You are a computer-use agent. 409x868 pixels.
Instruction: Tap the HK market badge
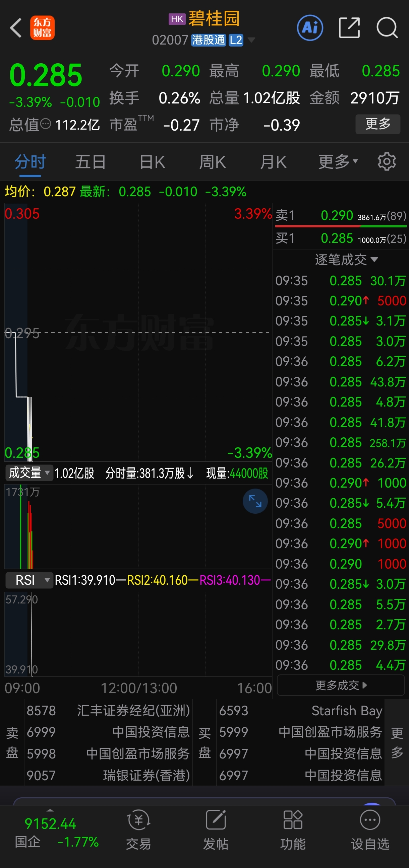point(177,19)
